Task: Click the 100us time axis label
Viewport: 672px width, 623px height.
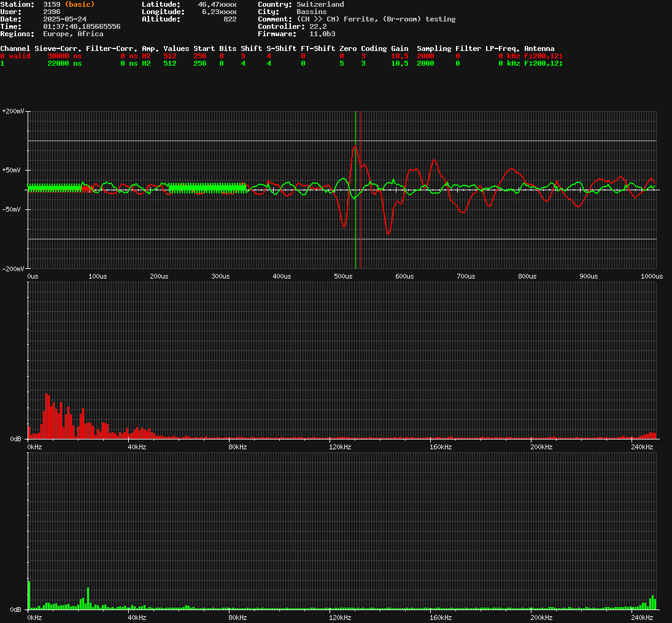Action: (x=98, y=277)
